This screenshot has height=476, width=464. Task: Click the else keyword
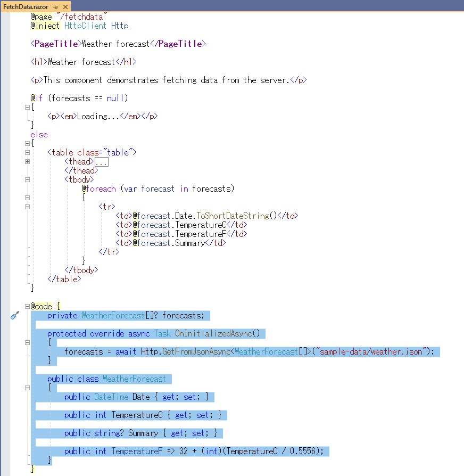[39, 135]
